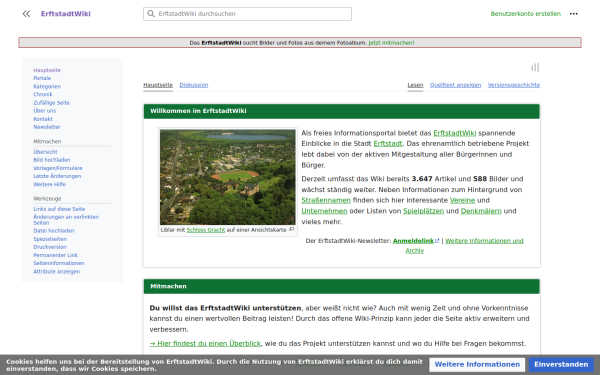Open the three-dots user menu
The height and width of the screenshot is (375, 600).
(x=574, y=14)
